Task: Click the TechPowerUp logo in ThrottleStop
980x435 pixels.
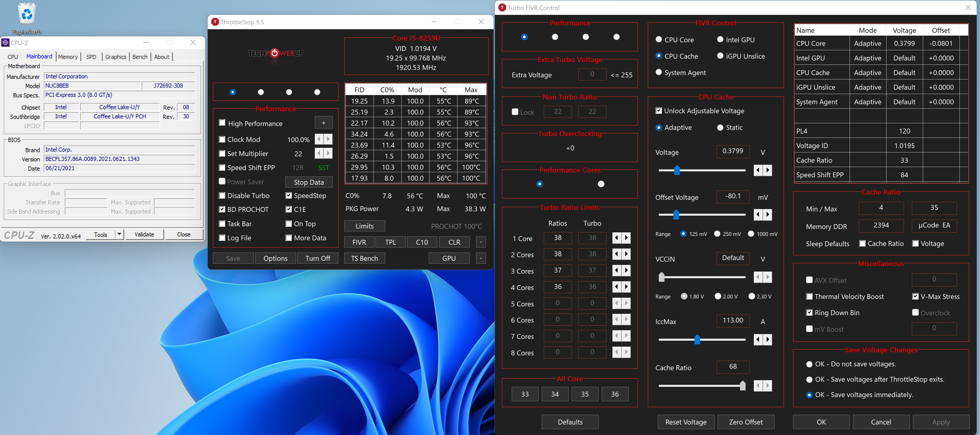Action: (x=275, y=53)
